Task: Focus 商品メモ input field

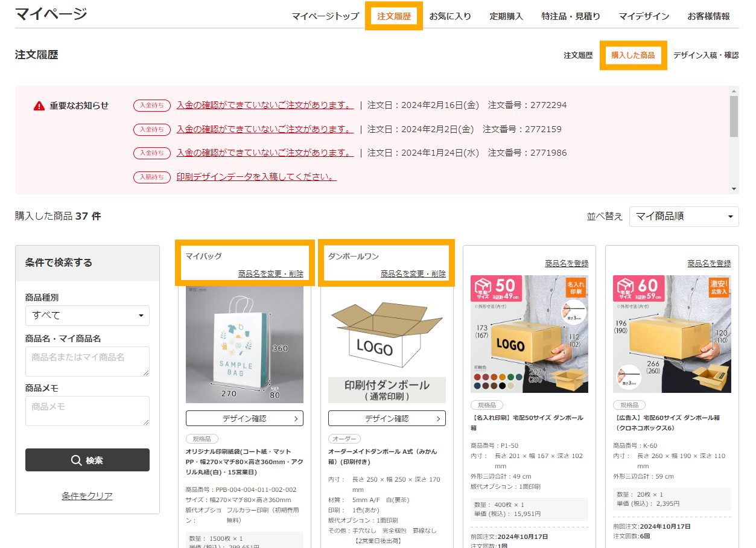Action: [87, 411]
